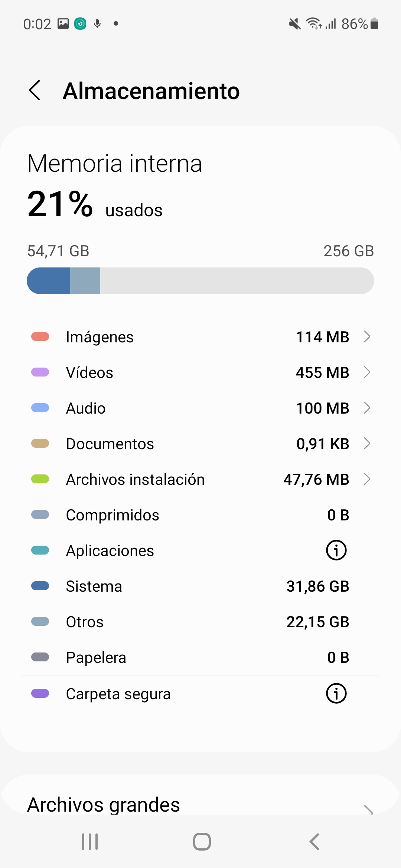Screen dimensions: 401x868
Task: Tap the battery icon in status bar
Action: pyautogui.click(x=374, y=24)
